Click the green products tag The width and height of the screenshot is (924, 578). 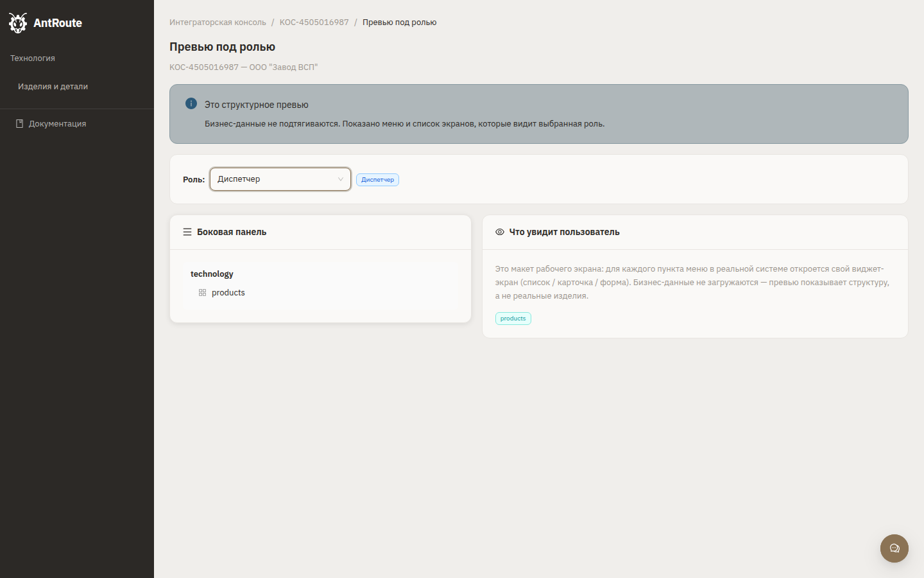tap(513, 319)
